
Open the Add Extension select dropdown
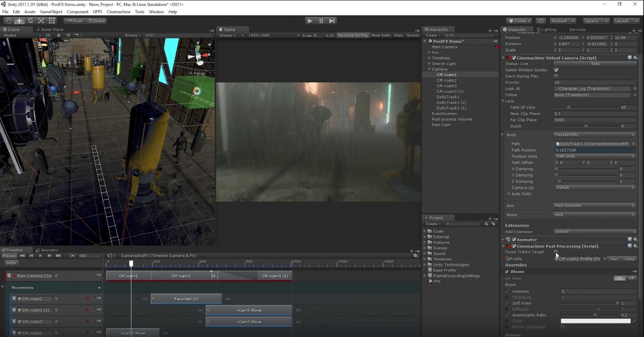point(595,232)
